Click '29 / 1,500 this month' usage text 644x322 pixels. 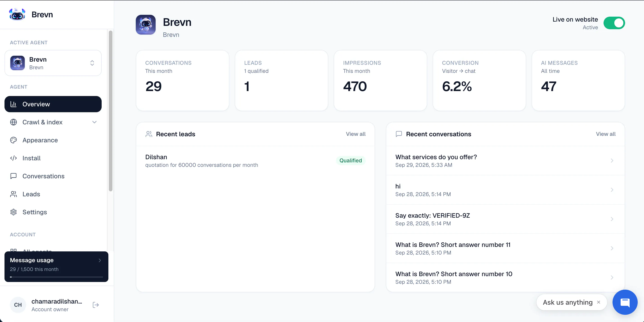tap(34, 269)
